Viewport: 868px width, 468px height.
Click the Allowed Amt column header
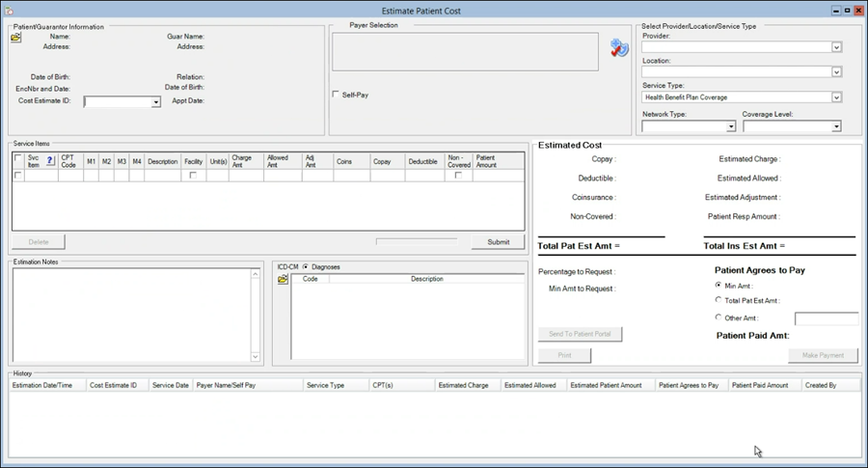click(x=283, y=161)
